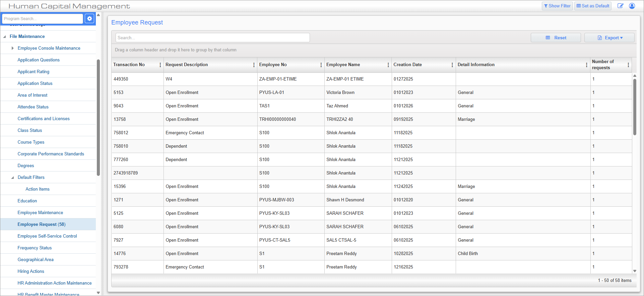This screenshot has width=644, height=296.
Task: Click the Child Birth detail cell
Action: 523,254
